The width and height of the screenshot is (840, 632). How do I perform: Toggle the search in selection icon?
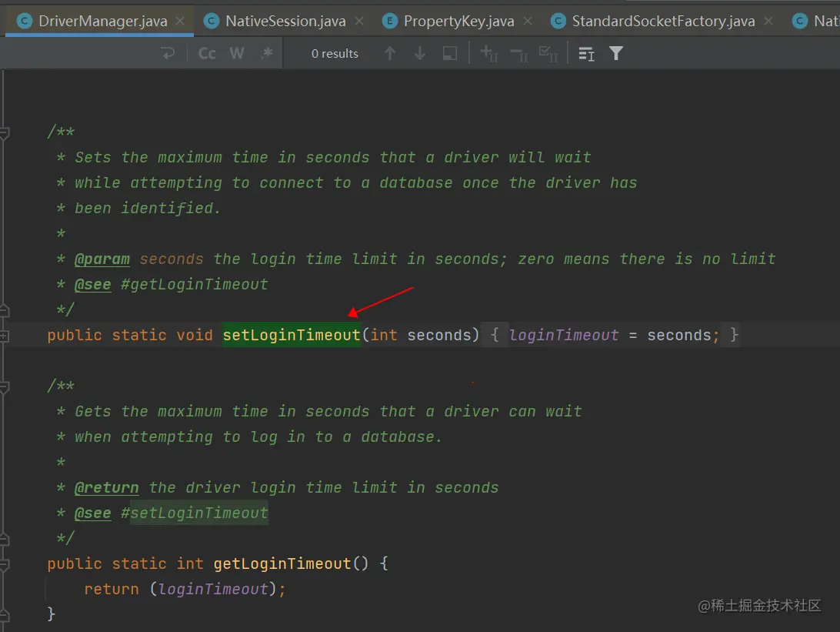click(587, 54)
